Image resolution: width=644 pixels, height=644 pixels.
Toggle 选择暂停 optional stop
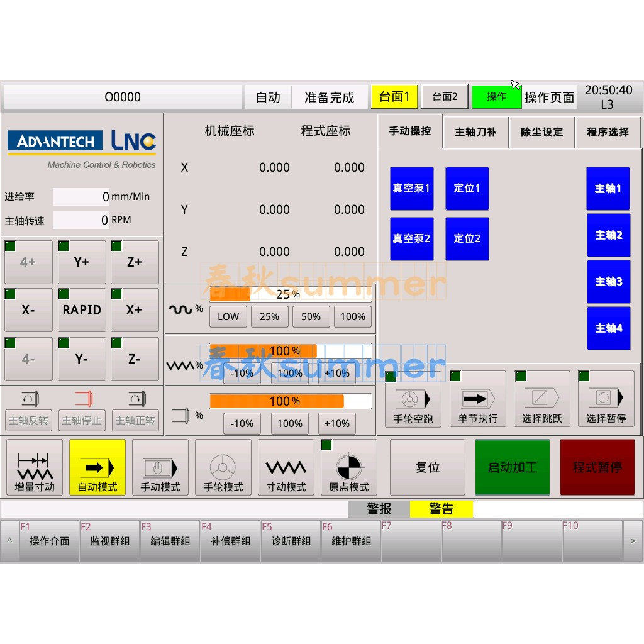click(606, 399)
